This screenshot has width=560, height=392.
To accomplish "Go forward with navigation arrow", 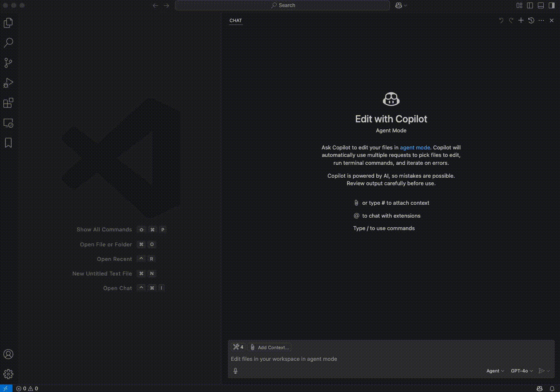I will (x=166, y=5).
